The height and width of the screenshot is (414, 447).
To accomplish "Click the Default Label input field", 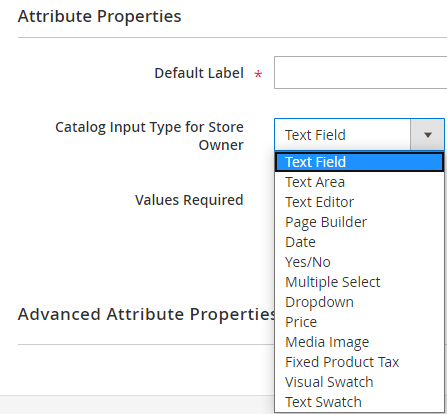I will click(360, 73).
